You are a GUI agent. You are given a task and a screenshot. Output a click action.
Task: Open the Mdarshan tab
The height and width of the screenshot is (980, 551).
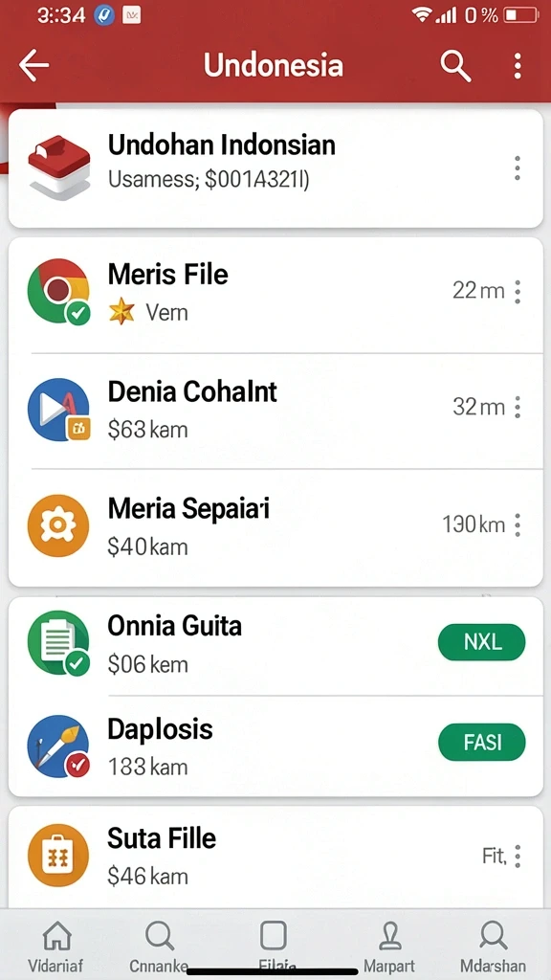click(x=493, y=947)
